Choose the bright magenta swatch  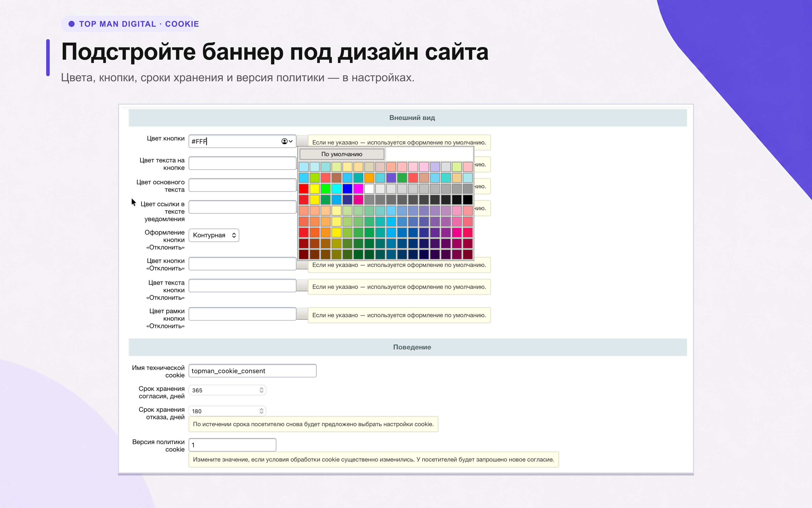click(x=358, y=188)
